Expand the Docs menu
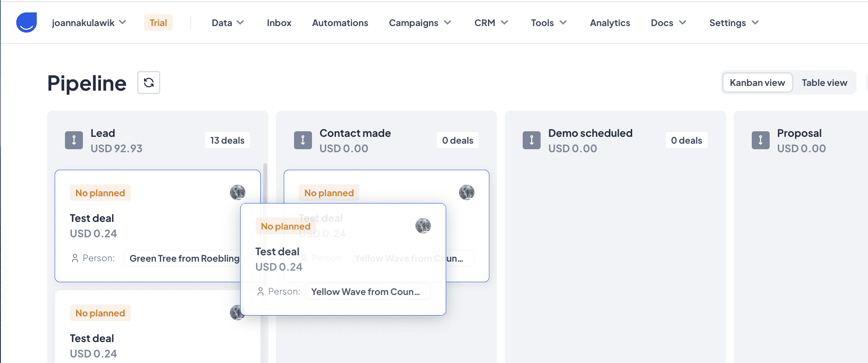 [668, 23]
